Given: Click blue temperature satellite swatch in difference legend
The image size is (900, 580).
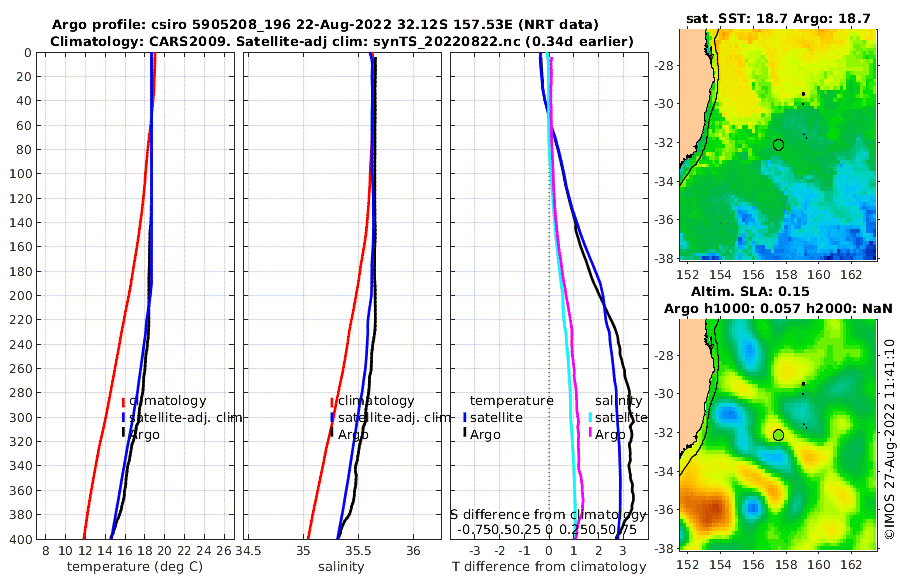Looking at the screenshot, I should 465,418.
